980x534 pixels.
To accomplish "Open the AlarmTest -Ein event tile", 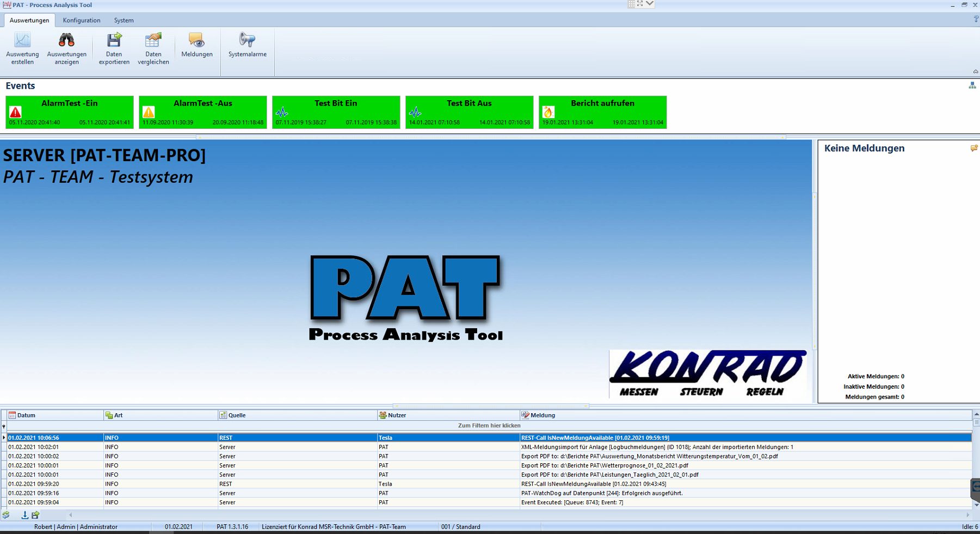I will (x=70, y=112).
